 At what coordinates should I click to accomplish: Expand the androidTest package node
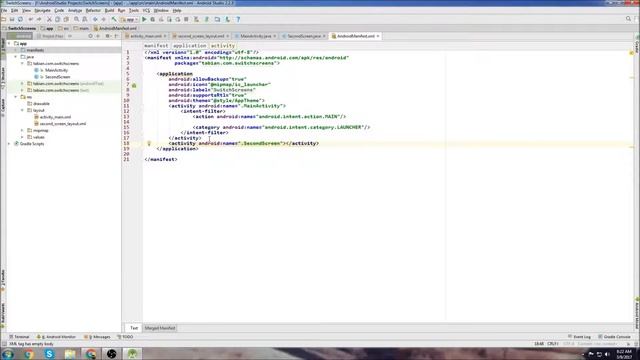(22, 83)
